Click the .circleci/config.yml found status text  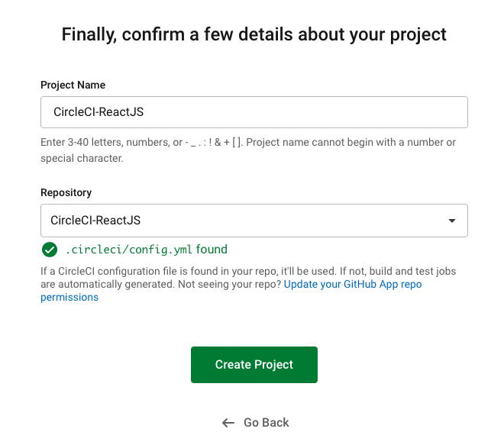[x=146, y=250]
